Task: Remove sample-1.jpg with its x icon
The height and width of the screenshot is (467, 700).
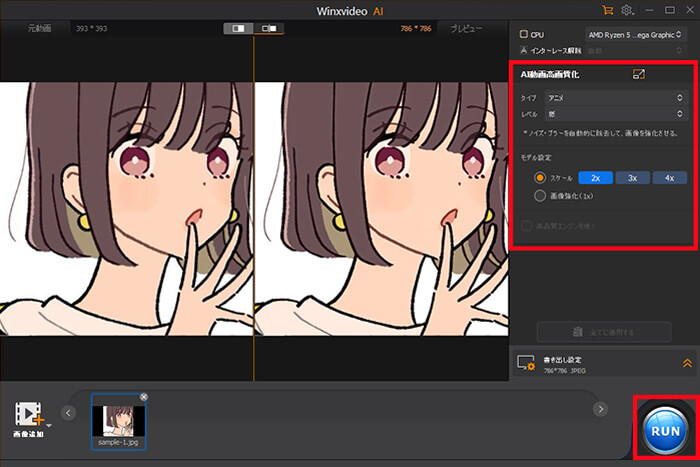Action: [143, 397]
